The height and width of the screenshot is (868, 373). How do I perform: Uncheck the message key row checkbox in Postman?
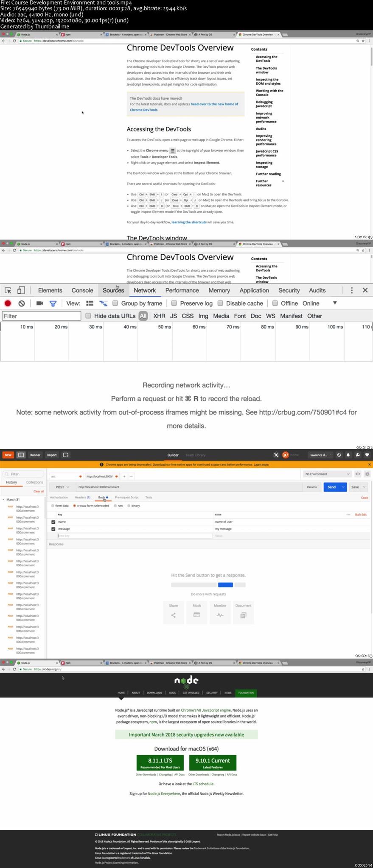pos(53,529)
